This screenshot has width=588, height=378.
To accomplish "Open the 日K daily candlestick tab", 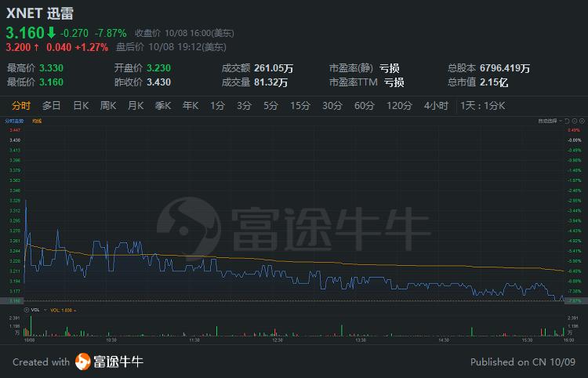I will 81,106.
